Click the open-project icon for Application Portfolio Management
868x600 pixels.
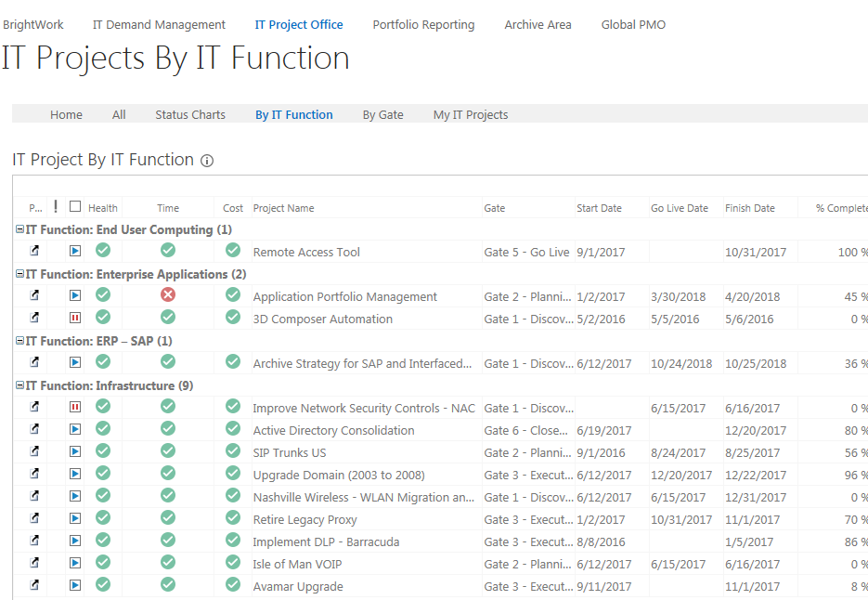(x=34, y=295)
